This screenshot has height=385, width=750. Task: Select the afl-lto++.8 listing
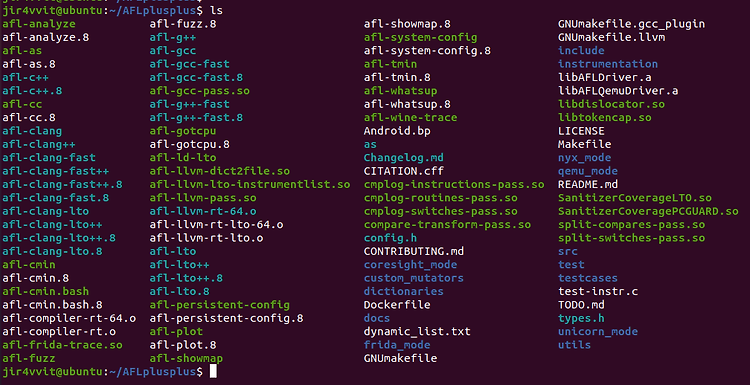186,278
